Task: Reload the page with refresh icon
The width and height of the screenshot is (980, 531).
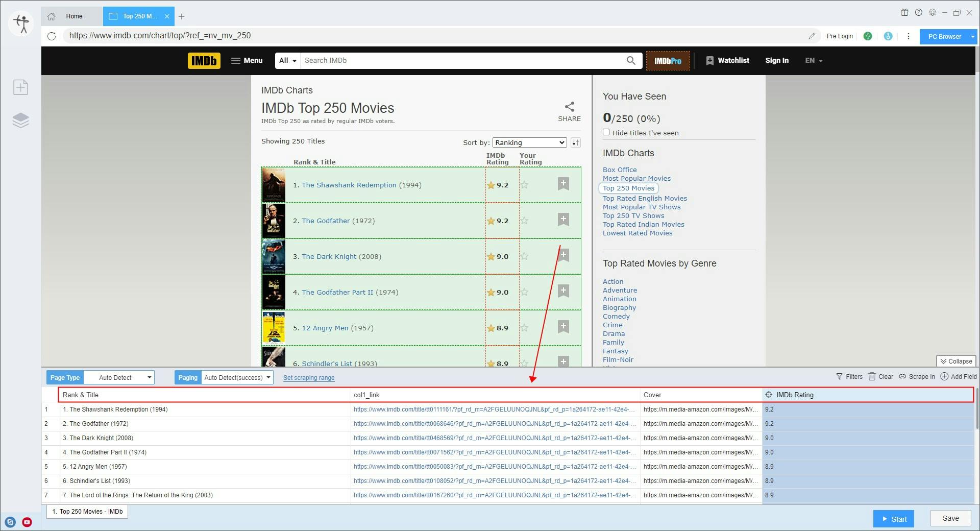Action: click(52, 36)
